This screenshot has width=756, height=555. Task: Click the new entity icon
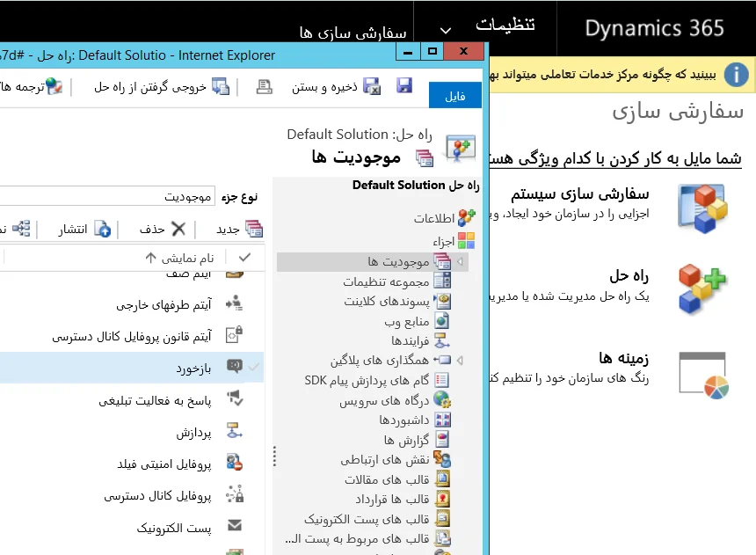254,229
